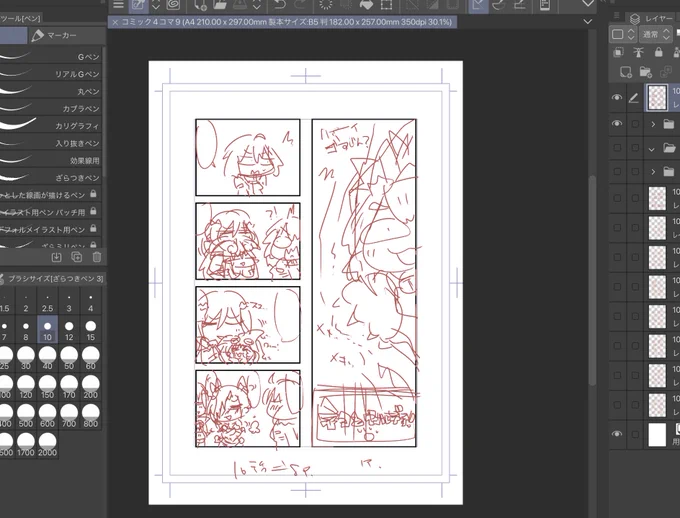
Task: Choose brush size 2.5
Action: 47,303
